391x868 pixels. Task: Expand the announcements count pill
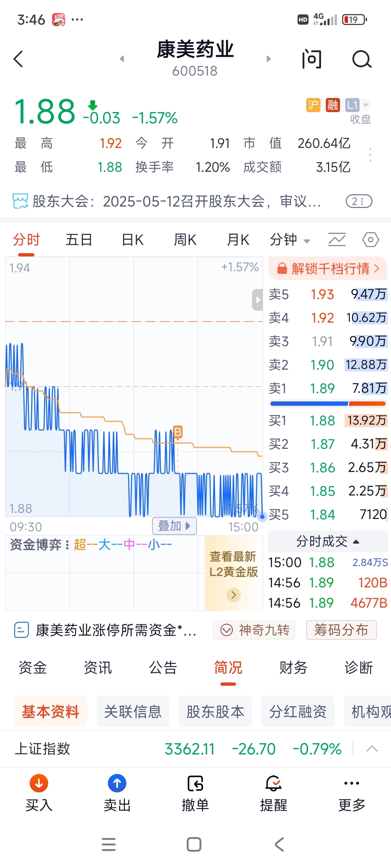click(359, 201)
